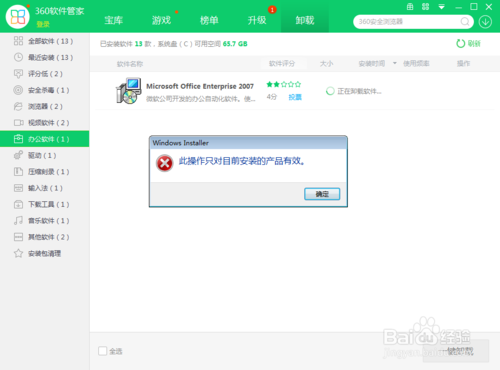Click the star rating for Office
Viewport: 500px width, 370px height.
tap(284, 84)
